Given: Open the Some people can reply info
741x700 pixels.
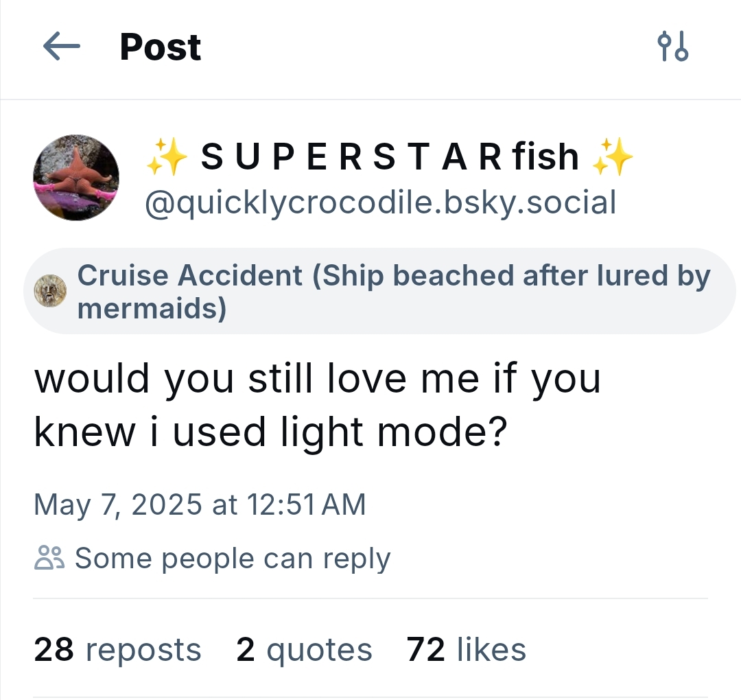Looking at the screenshot, I should [x=232, y=559].
